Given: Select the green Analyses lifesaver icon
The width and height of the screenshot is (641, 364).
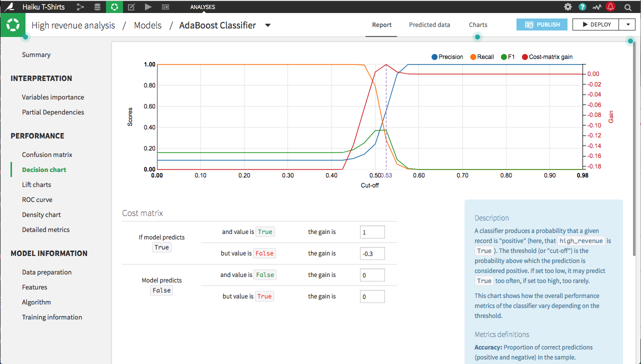Looking at the screenshot, I should pyautogui.click(x=114, y=6).
